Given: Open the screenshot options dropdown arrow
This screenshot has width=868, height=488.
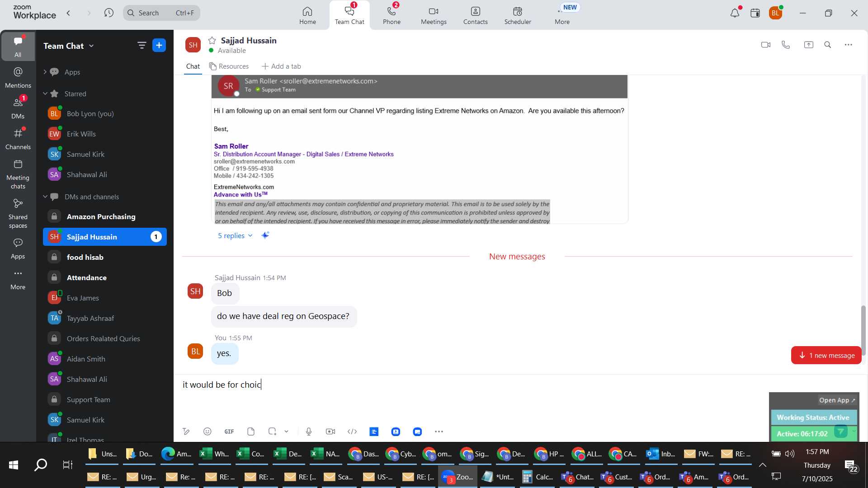Looking at the screenshot, I should (x=286, y=432).
